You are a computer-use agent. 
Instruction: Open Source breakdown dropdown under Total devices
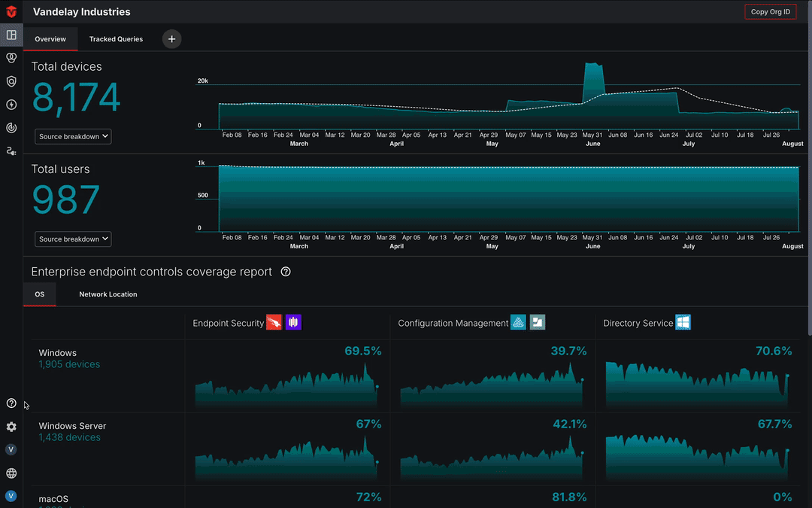pyautogui.click(x=73, y=136)
